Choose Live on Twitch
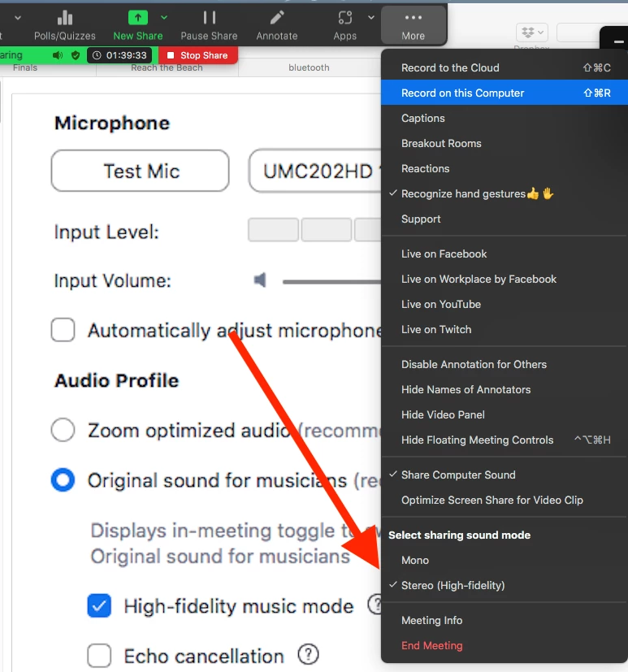The image size is (628, 672). [505, 330]
